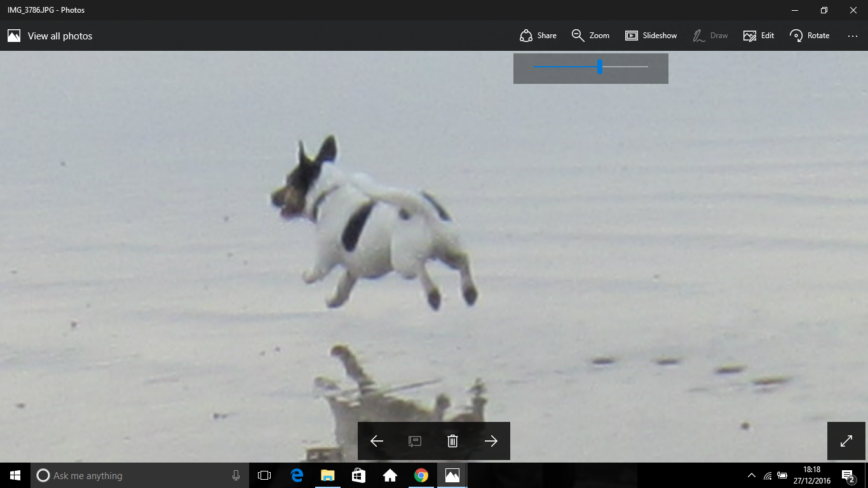Open the Action Center notifications
Viewport: 868px width, 488px height.
click(848, 475)
